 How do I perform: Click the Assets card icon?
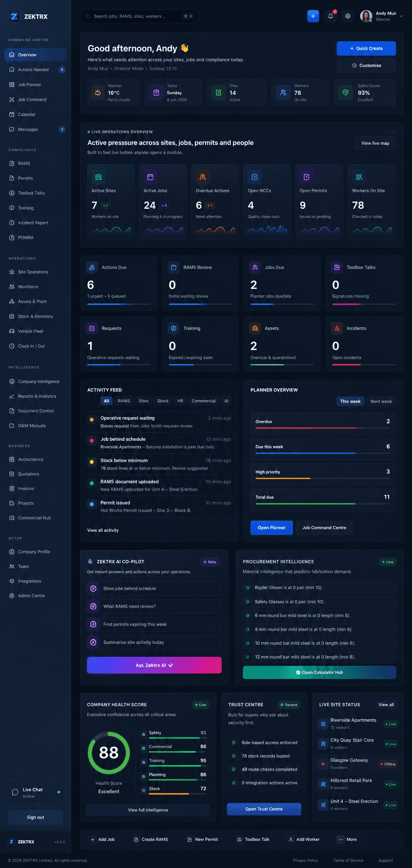(x=255, y=328)
